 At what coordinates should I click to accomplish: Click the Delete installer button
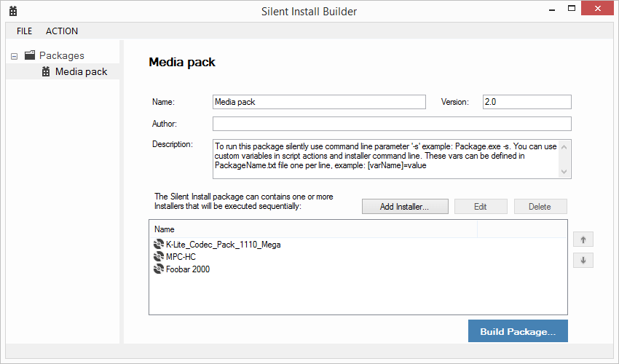[x=540, y=206]
